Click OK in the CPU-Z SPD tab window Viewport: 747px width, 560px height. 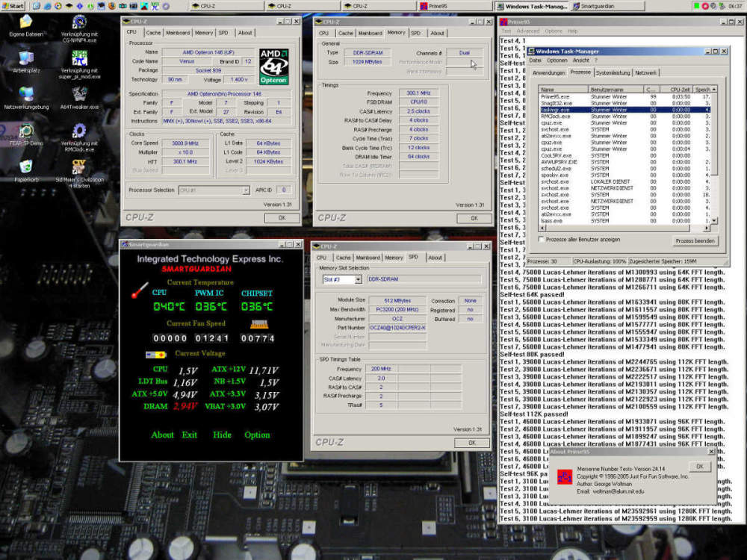click(x=472, y=443)
